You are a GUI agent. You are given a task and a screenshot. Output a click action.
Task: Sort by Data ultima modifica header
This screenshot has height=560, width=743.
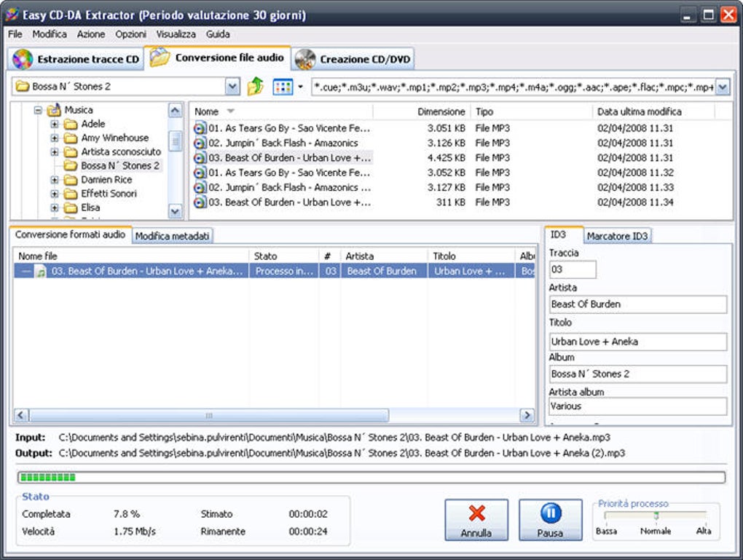pyautogui.click(x=653, y=112)
